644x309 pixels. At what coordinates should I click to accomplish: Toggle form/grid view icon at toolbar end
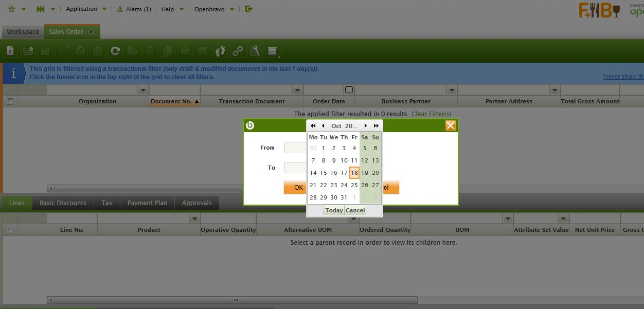point(273,51)
